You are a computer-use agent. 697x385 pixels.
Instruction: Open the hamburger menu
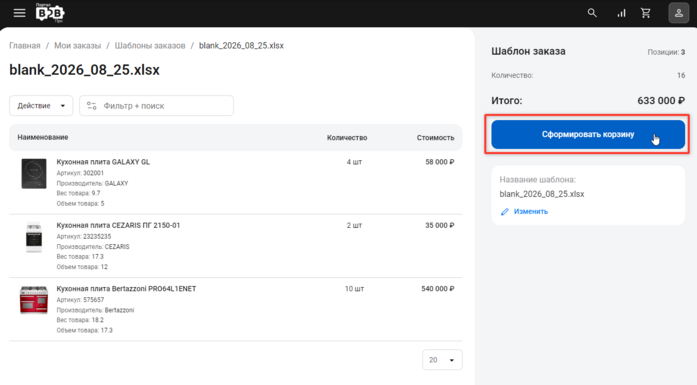click(19, 13)
